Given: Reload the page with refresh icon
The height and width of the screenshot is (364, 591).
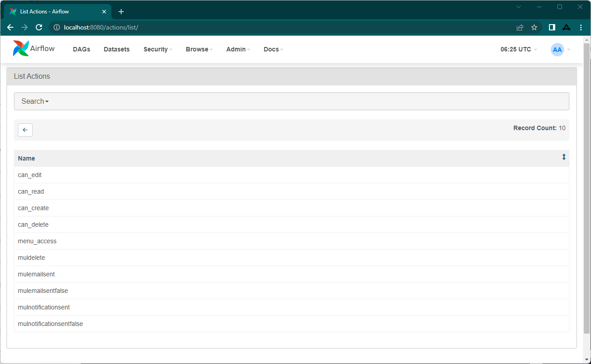Looking at the screenshot, I should pos(39,27).
